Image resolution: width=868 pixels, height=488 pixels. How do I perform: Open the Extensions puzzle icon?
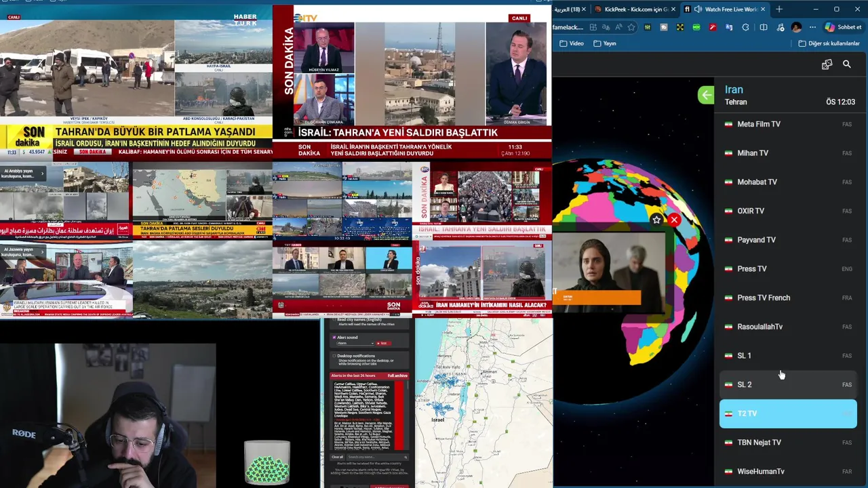(745, 27)
